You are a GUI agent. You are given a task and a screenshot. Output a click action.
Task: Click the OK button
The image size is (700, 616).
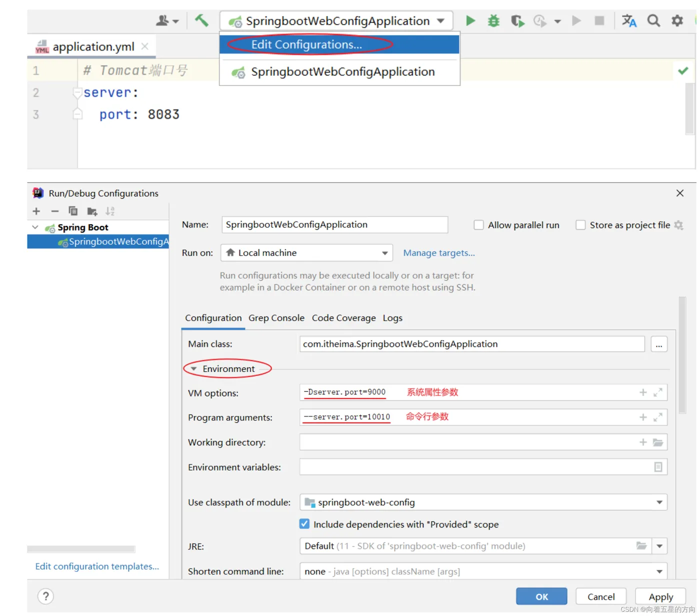pyautogui.click(x=541, y=596)
